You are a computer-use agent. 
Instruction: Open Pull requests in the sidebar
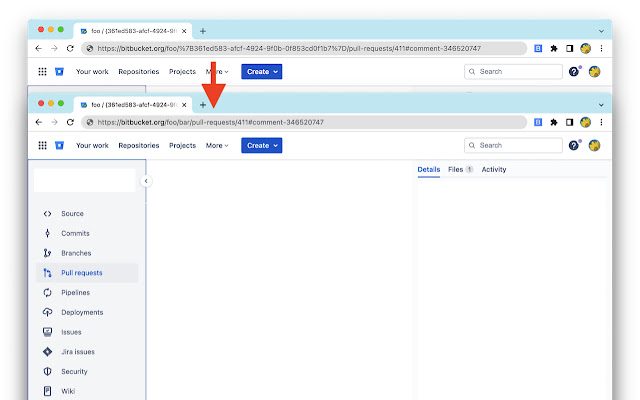(87, 273)
